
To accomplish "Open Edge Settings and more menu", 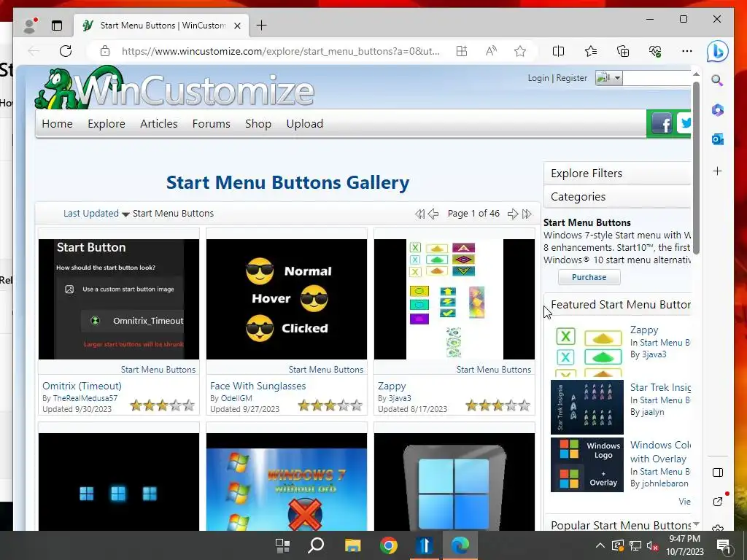I will pos(687,51).
